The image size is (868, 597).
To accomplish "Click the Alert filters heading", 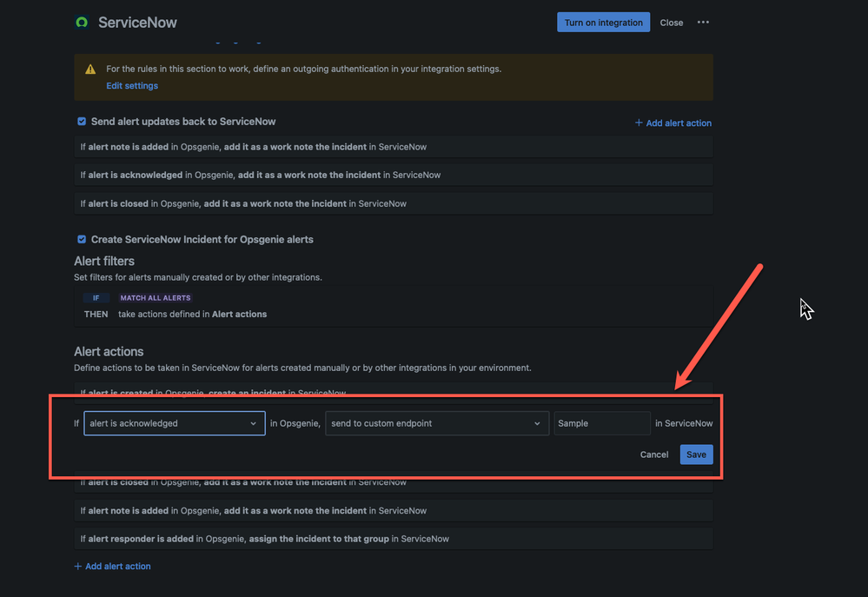I will click(x=104, y=261).
